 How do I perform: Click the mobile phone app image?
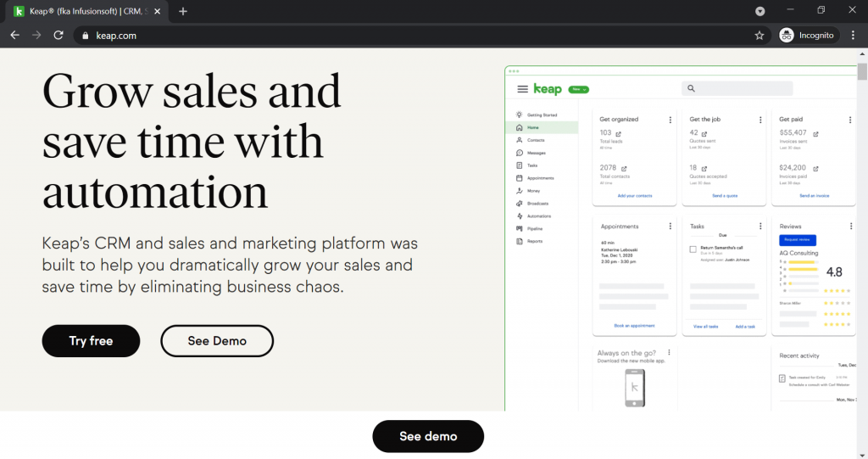coord(634,388)
